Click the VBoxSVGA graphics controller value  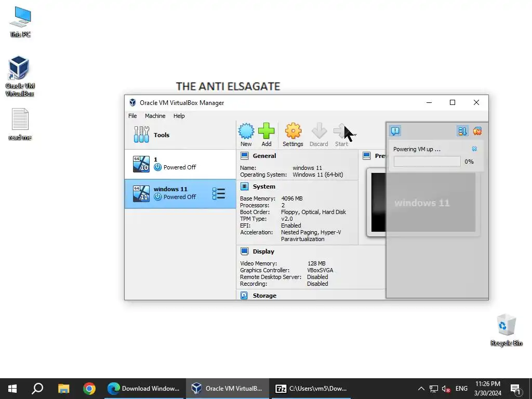click(x=320, y=270)
